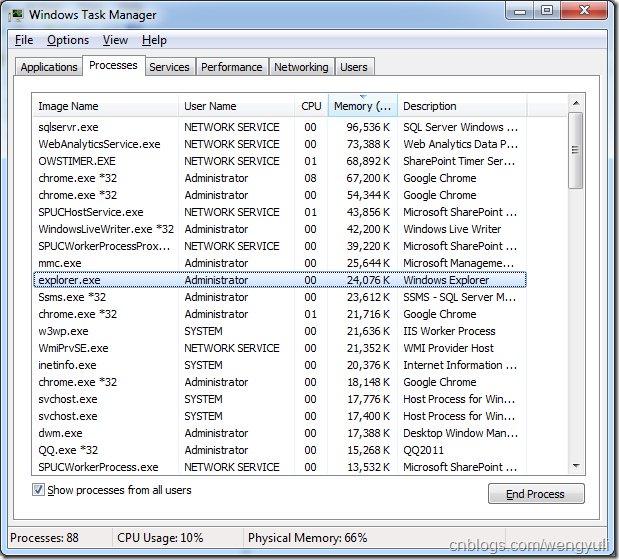Click the Web Analytics Data P... description
Screen dimensions: 619x560
[x=460, y=144]
